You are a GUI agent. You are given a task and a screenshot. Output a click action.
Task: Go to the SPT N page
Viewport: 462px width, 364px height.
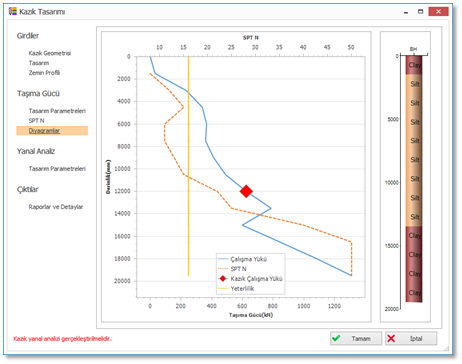36,121
